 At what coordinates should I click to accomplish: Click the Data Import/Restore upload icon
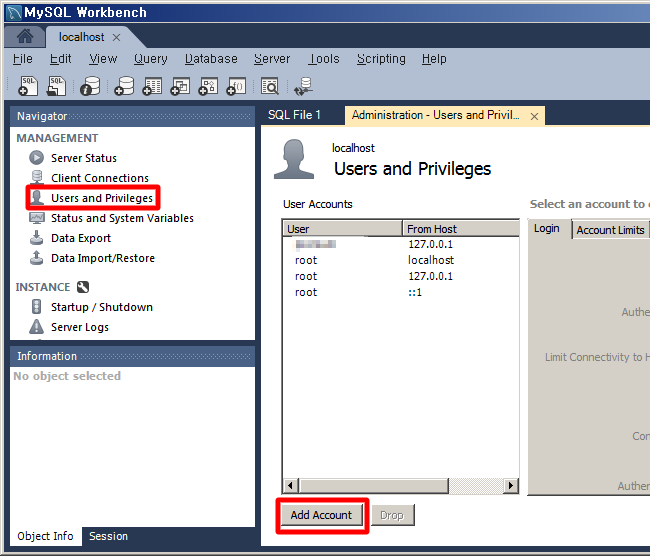click(x=36, y=257)
